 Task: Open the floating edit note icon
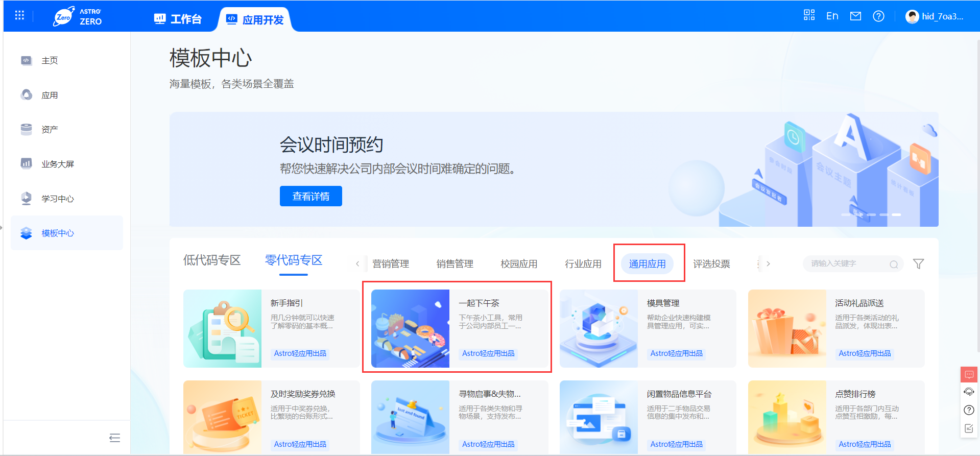(x=969, y=428)
